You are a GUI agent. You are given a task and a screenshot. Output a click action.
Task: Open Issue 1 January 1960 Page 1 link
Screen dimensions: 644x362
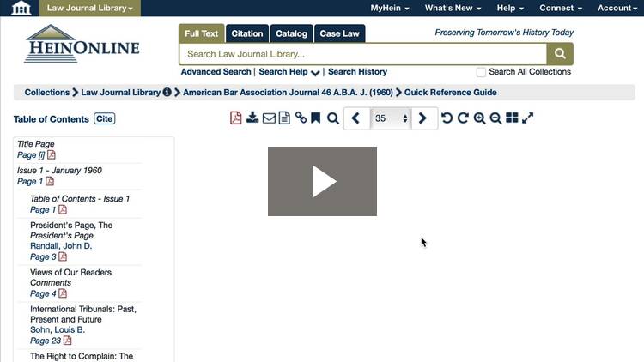pyautogui.click(x=29, y=181)
